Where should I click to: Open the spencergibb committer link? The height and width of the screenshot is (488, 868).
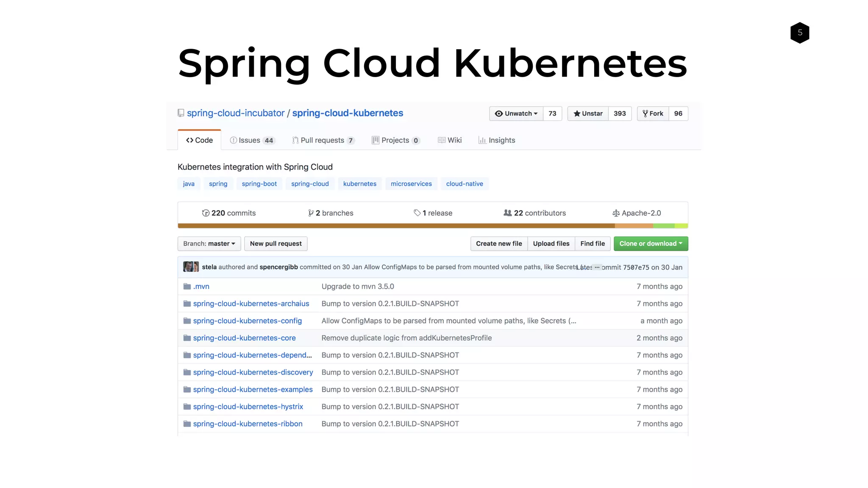tap(278, 267)
